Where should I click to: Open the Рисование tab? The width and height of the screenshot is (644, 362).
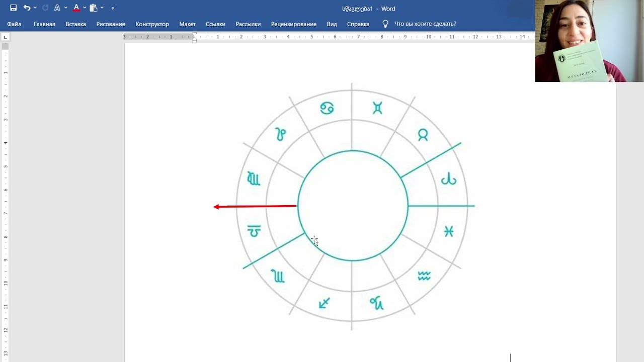click(111, 24)
